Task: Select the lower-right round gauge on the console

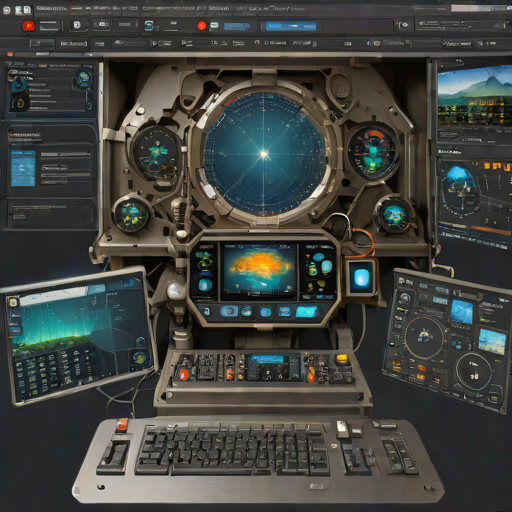Action: tap(395, 216)
